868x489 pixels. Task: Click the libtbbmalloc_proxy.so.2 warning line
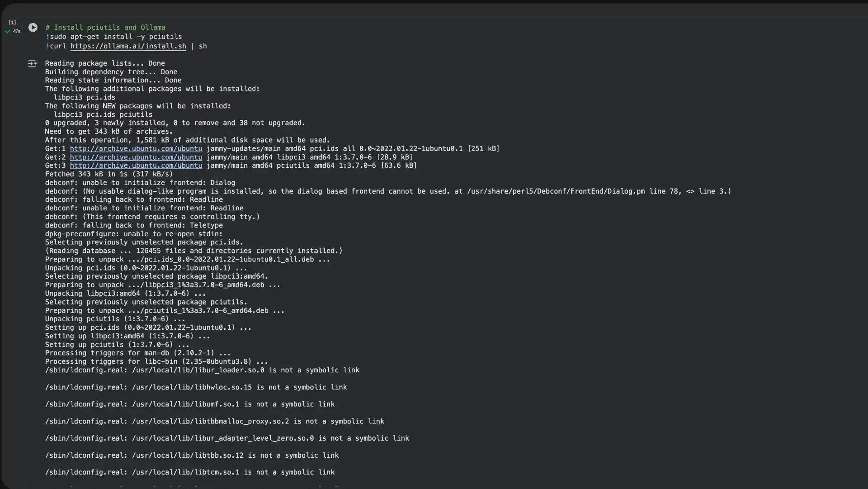[x=214, y=422]
